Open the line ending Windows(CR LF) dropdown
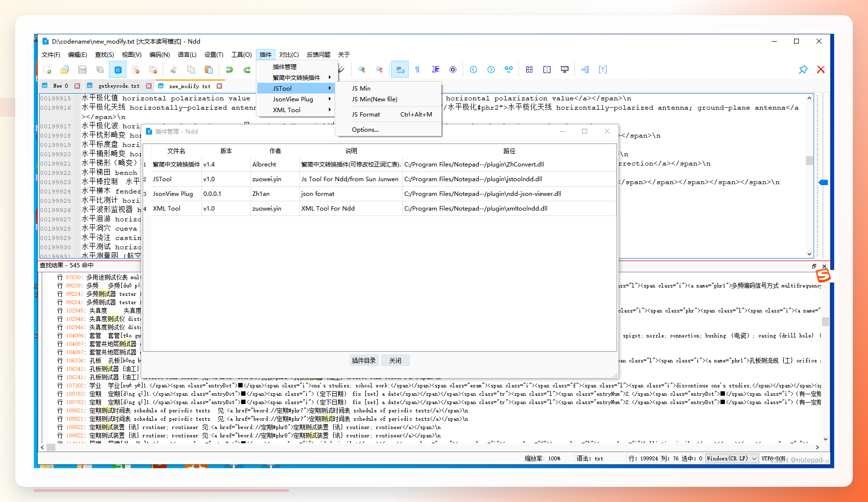Screen dimensions: 868x502 point(732,458)
